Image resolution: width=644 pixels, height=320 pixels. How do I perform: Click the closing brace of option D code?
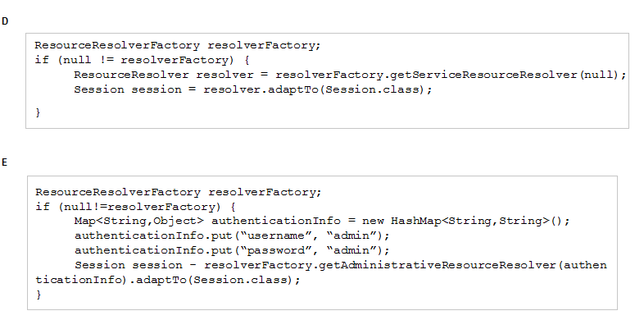[39, 112]
